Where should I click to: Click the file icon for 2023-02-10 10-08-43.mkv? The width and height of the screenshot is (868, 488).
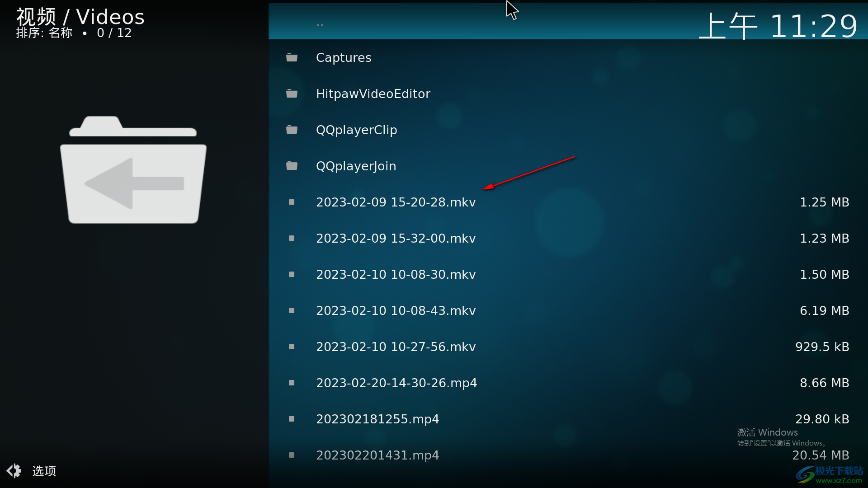[292, 310]
